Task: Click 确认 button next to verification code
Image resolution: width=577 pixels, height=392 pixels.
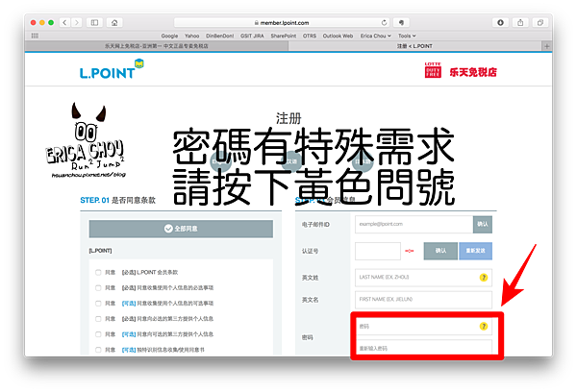Action: pyautogui.click(x=440, y=251)
